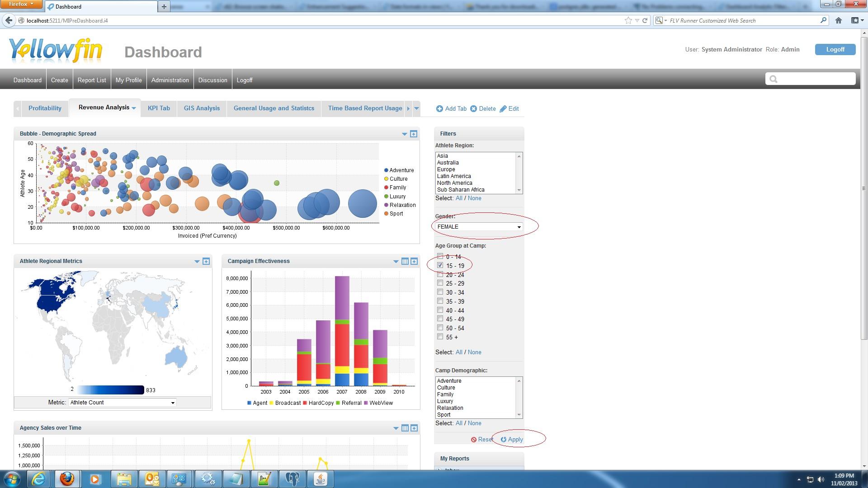This screenshot has width=868, height=488.
Task: Click the Reset filters icon
Action: [x=474, y=439]
